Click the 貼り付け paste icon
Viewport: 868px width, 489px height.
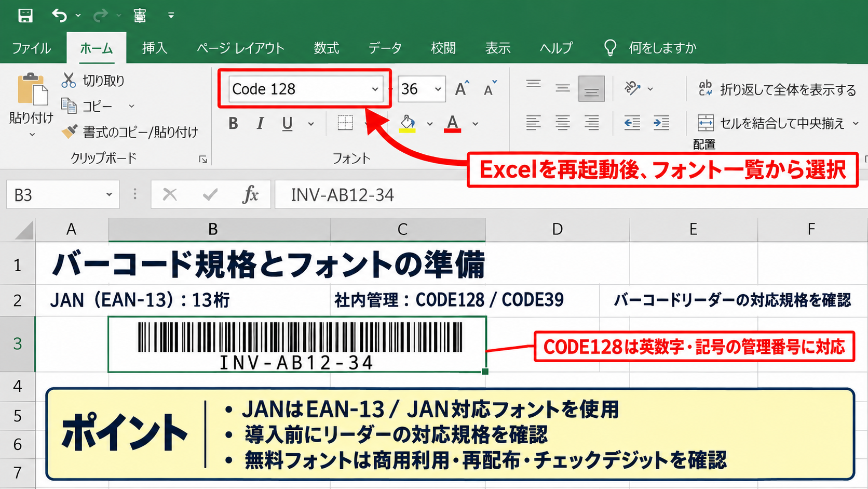32,89
